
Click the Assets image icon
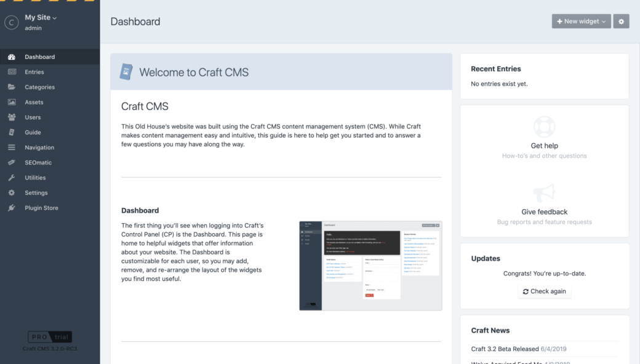[x=12, y=102]
